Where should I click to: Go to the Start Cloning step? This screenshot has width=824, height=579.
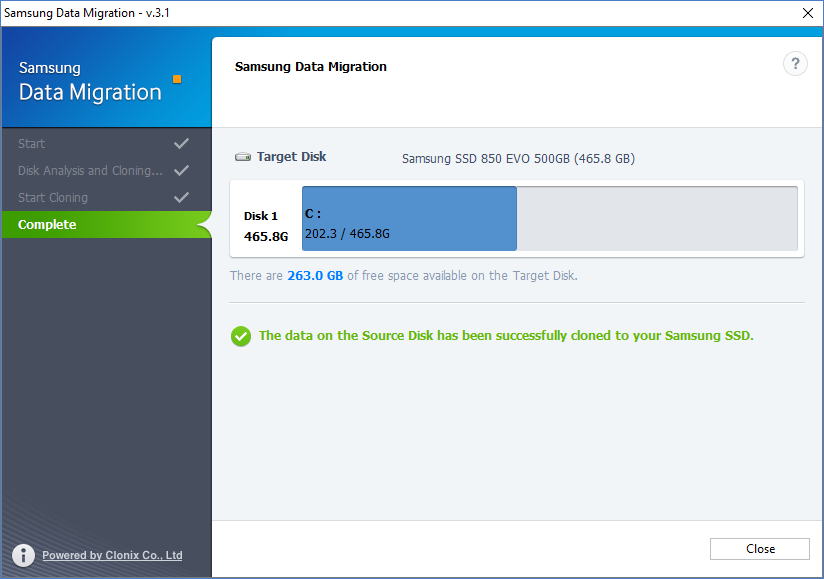53,198
